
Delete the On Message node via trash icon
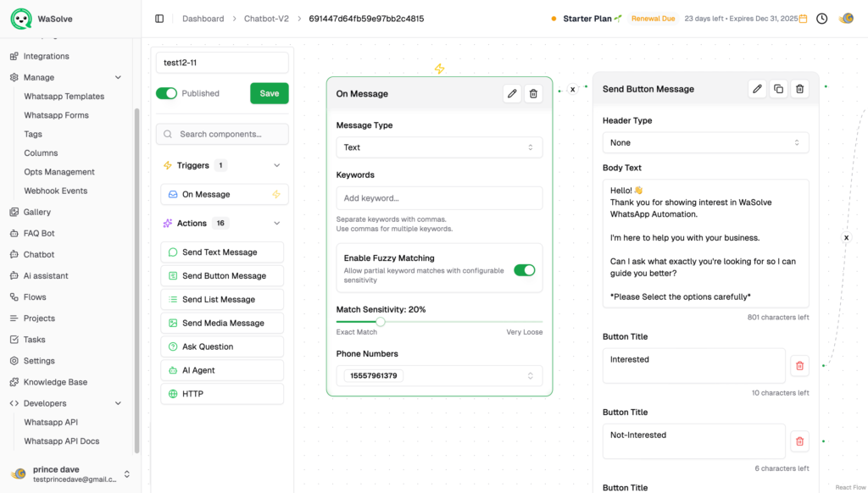(x=533, y=94)
